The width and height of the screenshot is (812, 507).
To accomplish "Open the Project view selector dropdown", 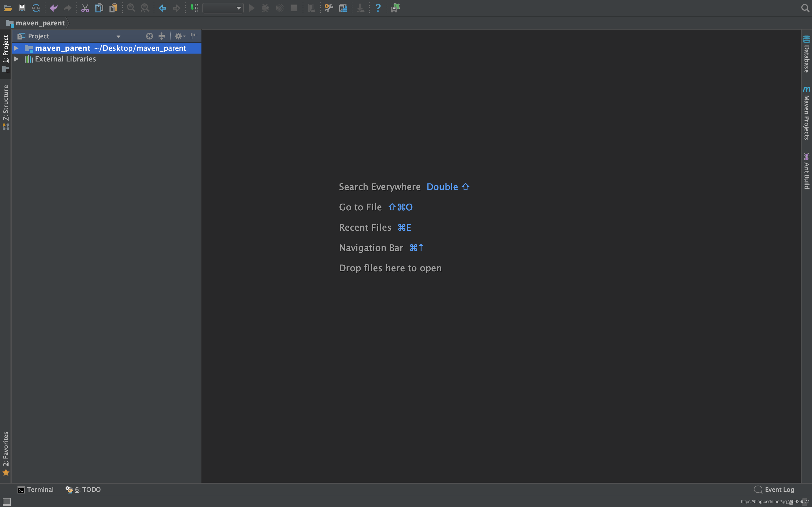I will click(x=118, y=36).
